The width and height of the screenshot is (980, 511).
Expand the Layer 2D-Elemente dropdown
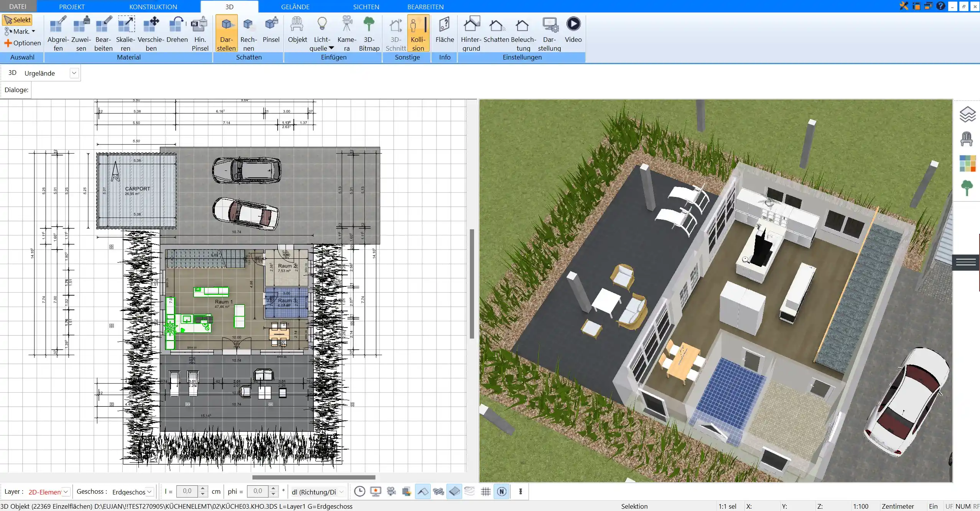(x=66, y=492)
